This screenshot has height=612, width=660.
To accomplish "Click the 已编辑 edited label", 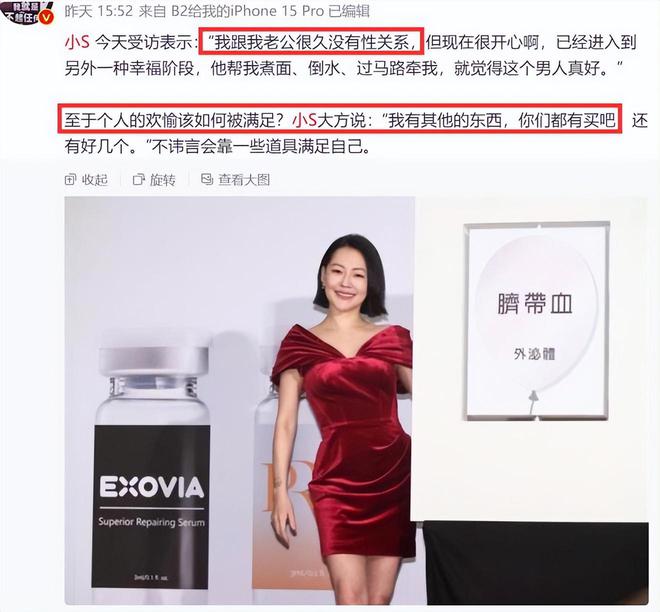I will (349, 11).
